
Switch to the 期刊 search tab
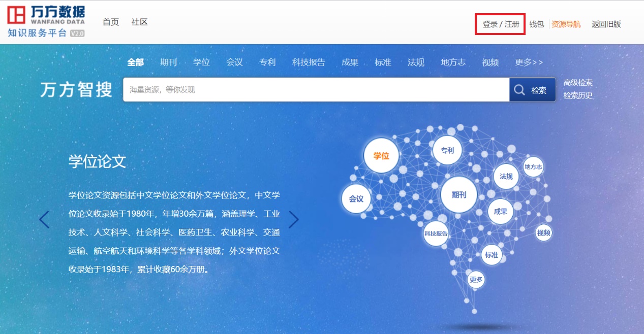click(168, 62)
